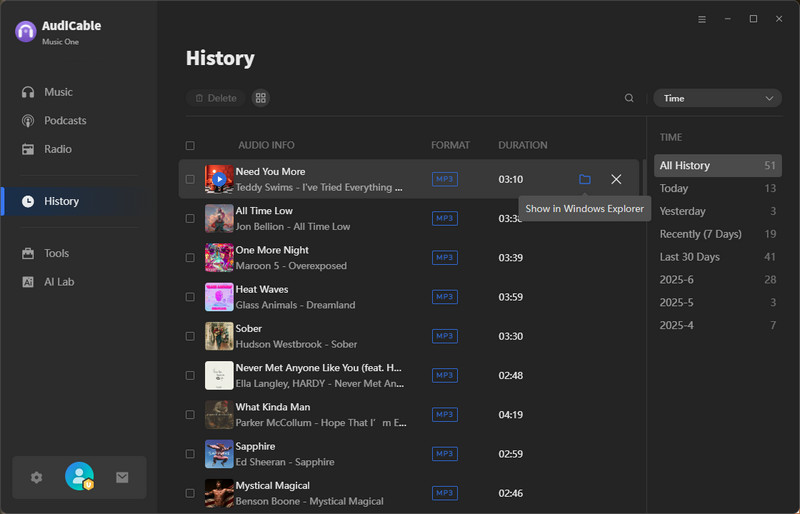Select Benson Boone - Mystical Magical text

tap(310, 501)
